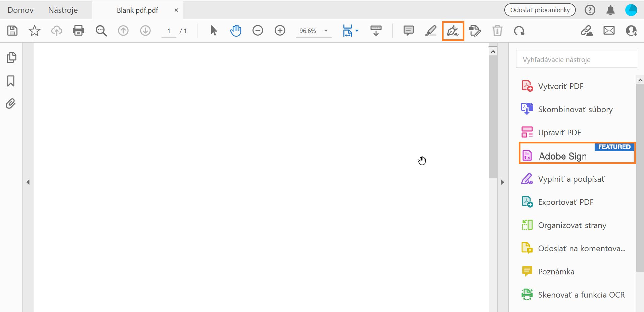Save the file with the floppy disk icon

[x=12, y=31]
